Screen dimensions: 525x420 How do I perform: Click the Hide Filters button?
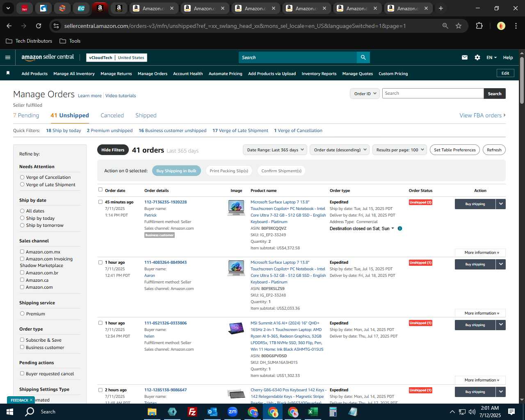pos(113,150)
